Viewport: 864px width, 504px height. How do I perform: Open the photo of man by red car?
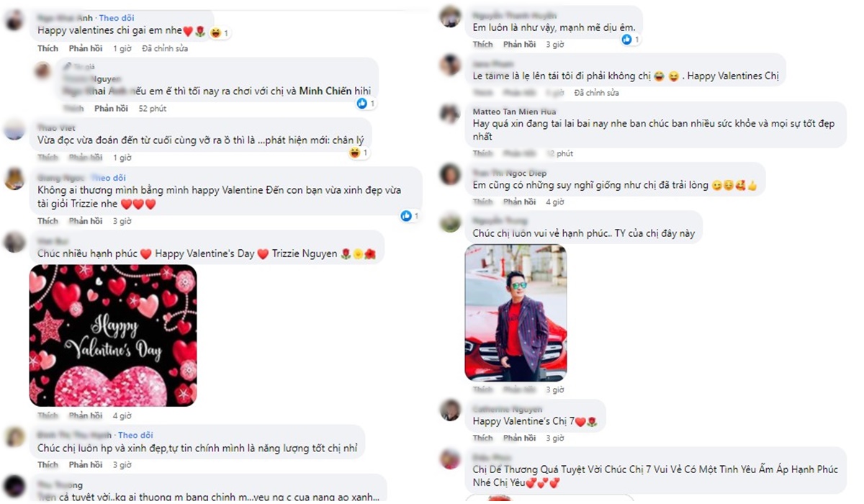pos(516,312)
